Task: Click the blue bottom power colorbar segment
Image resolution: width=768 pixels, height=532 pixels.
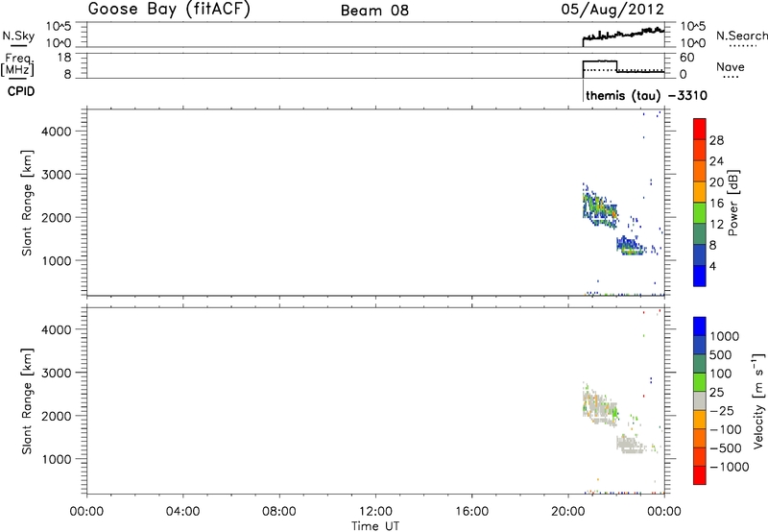Action: [700, 276]
